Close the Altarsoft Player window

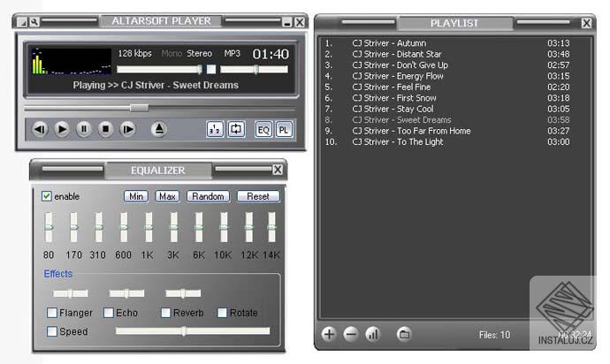pyautogui.click(x=300, y=23)
